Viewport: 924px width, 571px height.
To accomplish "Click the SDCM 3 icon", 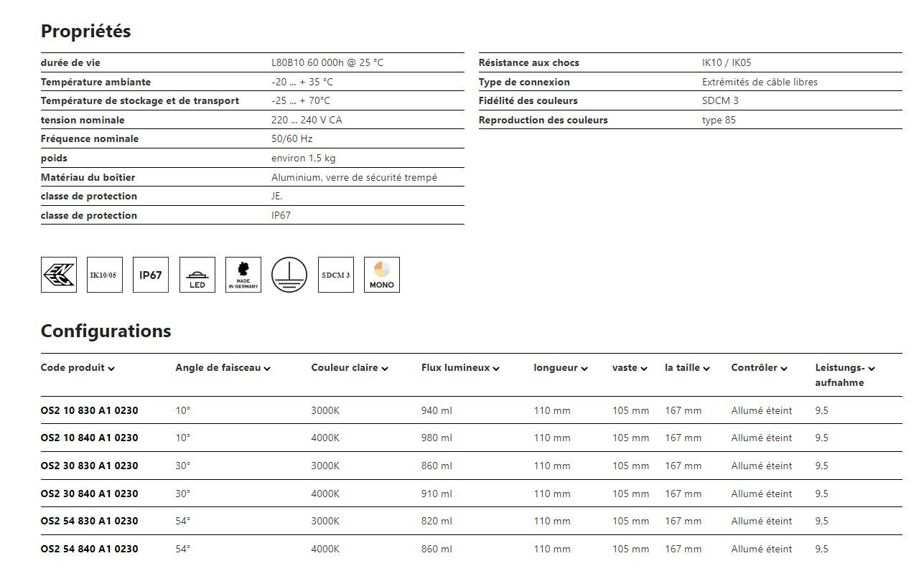I will (x=336, y=275).
